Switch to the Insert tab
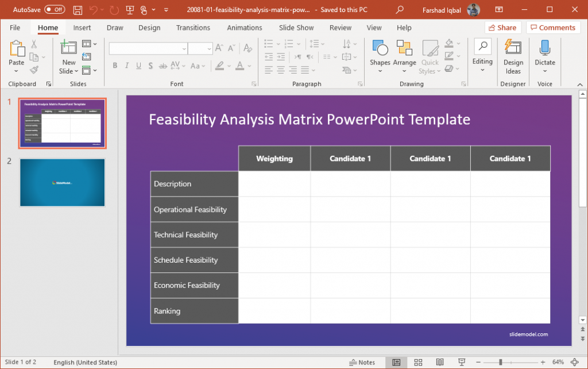Image resolution: width=588 pixels, height=369 pixels. pyautogui.click(x=82, y=27)
